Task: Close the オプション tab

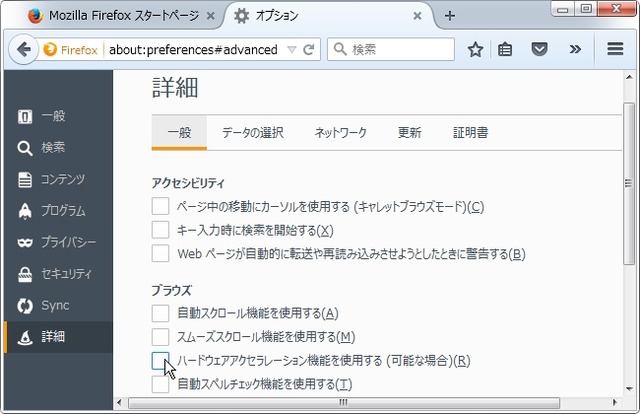Action: coord(417,16)
